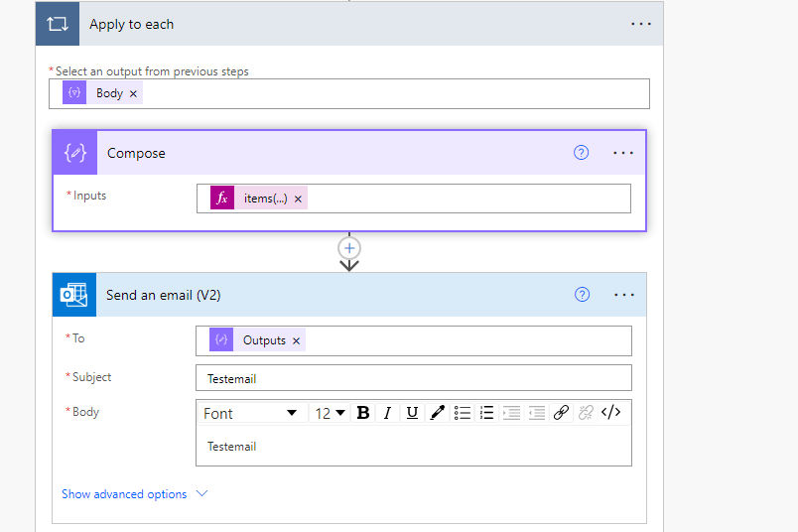Open help for the Compose action
The height and width of the screenshot is (532, 798).
point(582,153)
